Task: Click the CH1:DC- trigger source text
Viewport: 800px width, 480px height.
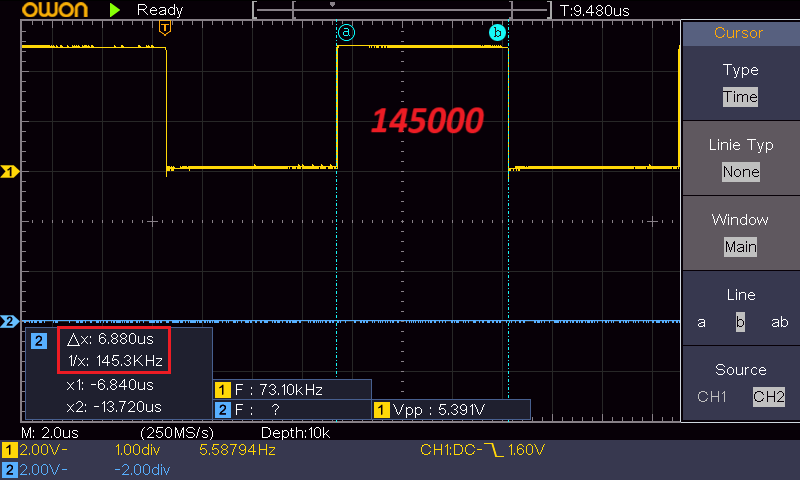Action: (451, 450)
